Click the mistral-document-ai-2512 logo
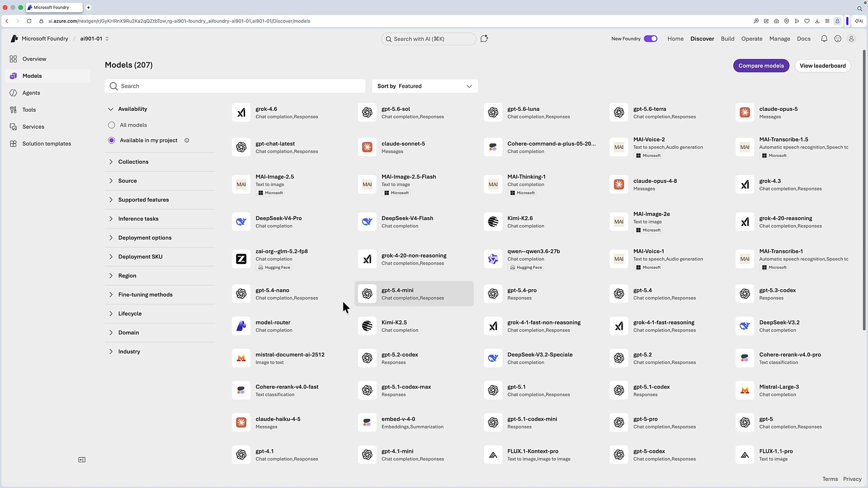The image size is (868, 488). [241, 358]
